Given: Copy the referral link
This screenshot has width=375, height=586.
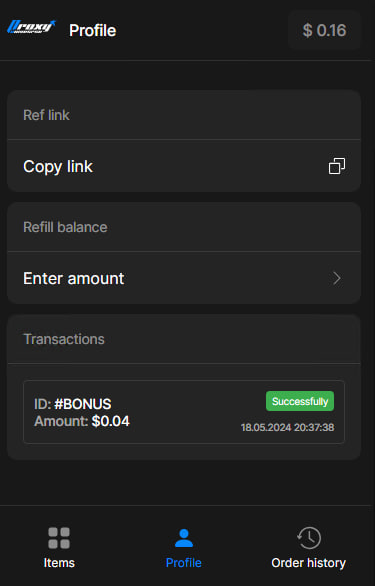Looking at the screenshot, I should click(x=184, y=166).
